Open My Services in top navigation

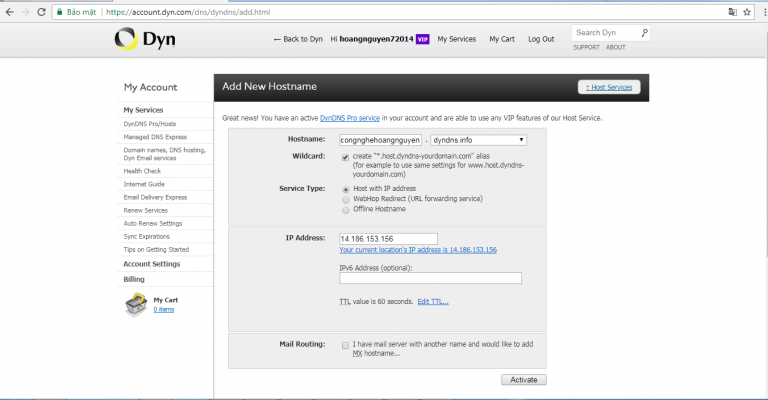(x=456, y=39)
